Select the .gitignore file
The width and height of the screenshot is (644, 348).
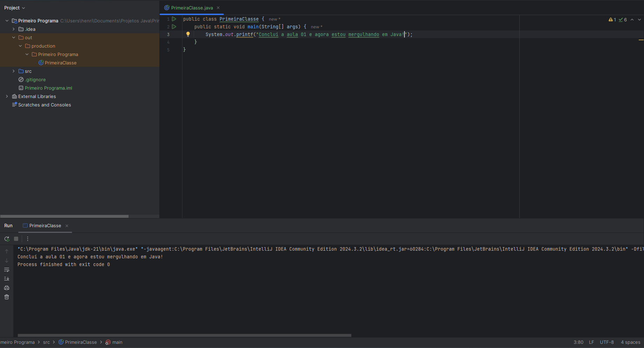tap(35, 79)
